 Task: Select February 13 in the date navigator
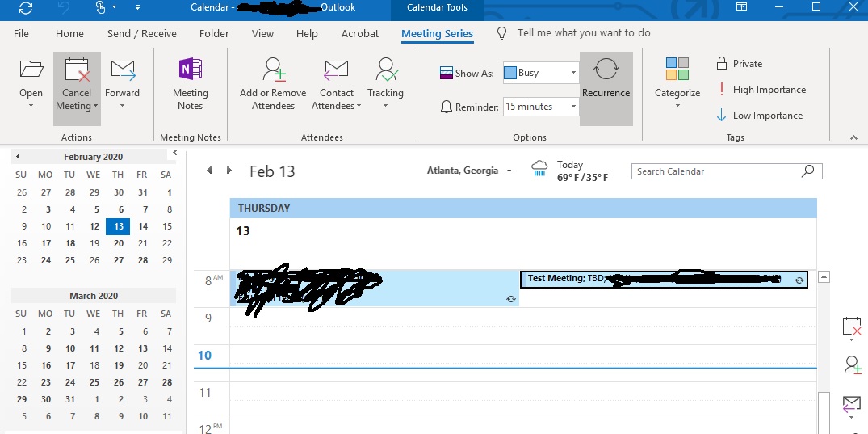coord(118,226)
